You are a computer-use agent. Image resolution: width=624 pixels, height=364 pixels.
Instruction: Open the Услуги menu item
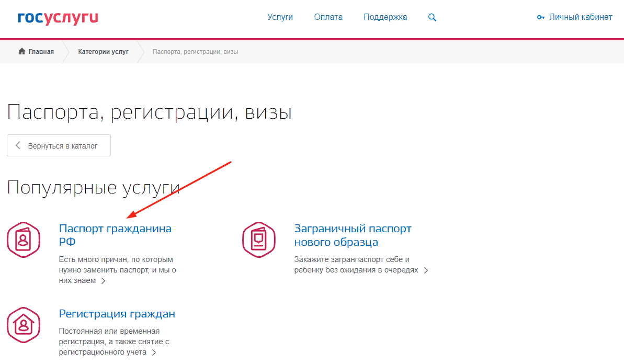(x=280, y=17)
